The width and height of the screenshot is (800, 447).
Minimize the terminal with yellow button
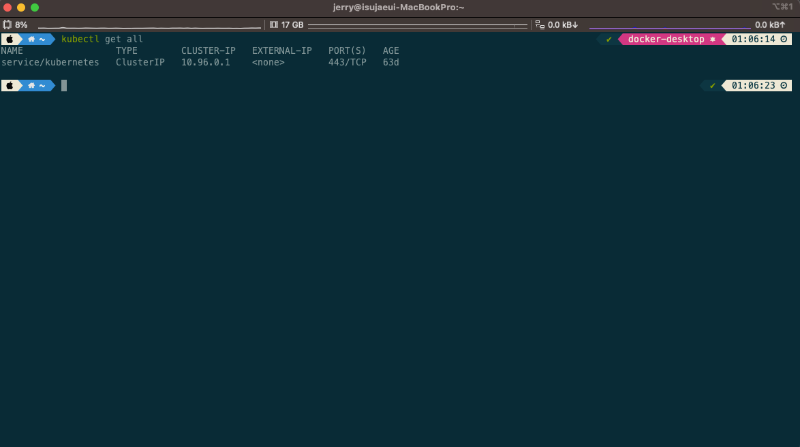(x=21, y=7)
